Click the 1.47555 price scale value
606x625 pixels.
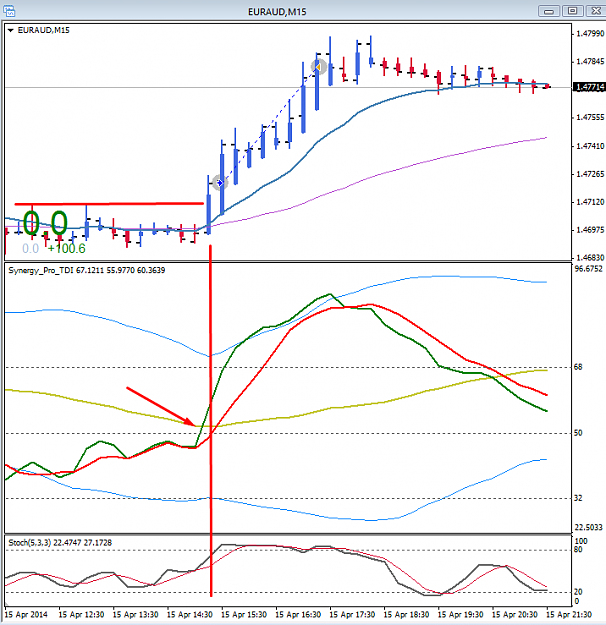[x=590, y=118]
